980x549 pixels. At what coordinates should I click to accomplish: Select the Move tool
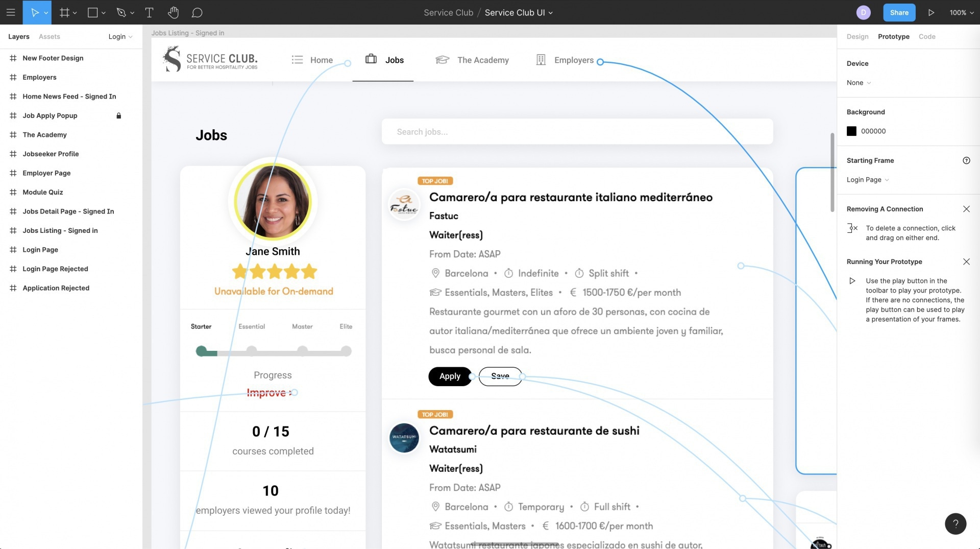[34, 12]
